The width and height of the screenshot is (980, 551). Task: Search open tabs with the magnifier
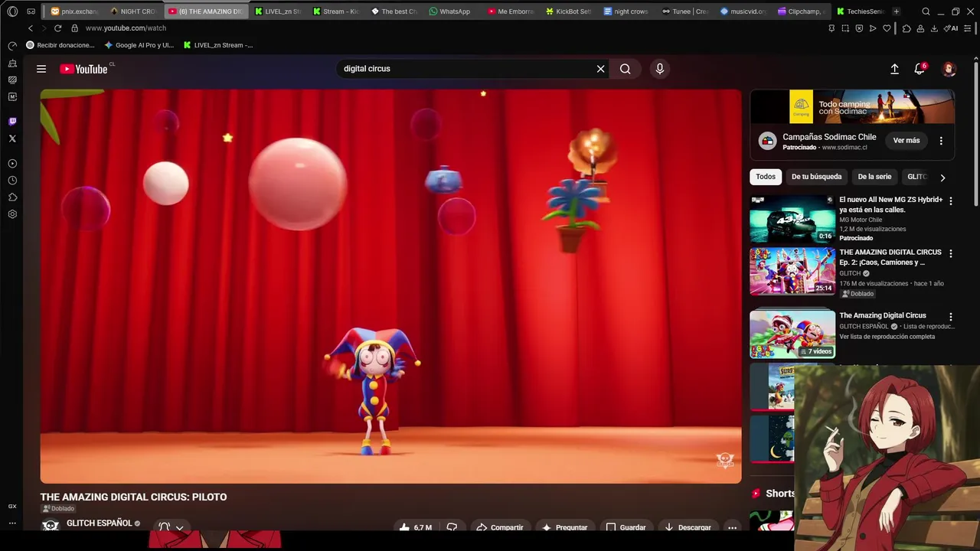pyautogui.click(x=926, y=11)
